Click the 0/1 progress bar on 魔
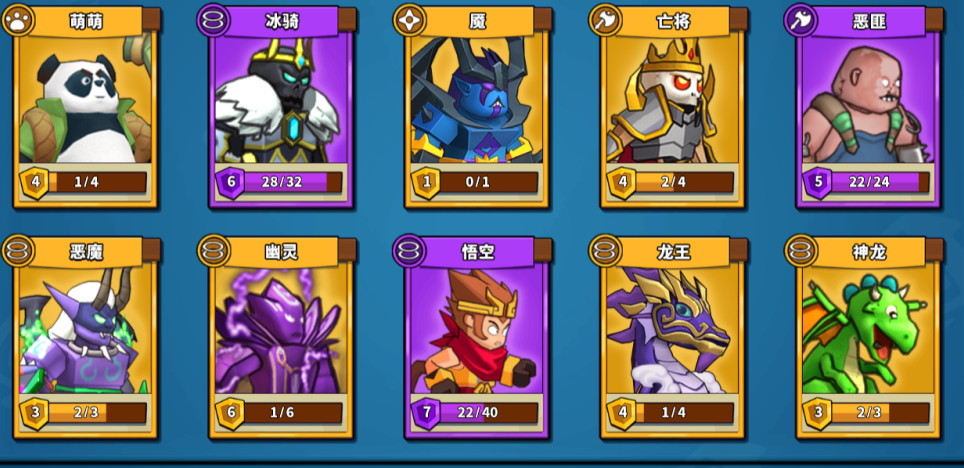This screenshot has height=468, width=964. tap(488, 183)
